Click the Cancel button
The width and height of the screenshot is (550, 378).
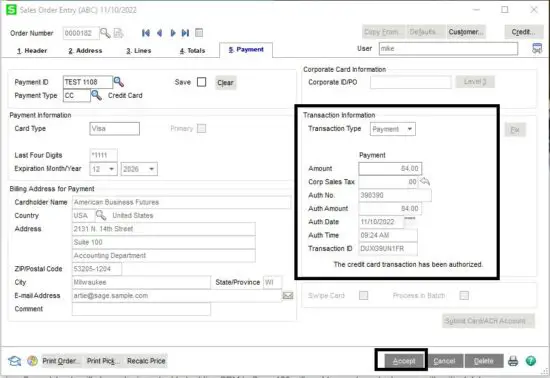444,361
